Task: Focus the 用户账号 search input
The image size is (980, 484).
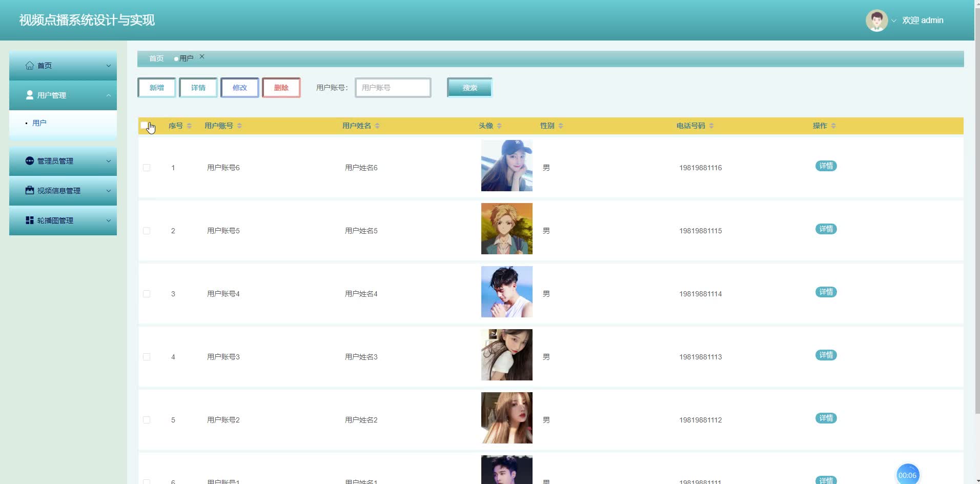Action: [393, 88]
